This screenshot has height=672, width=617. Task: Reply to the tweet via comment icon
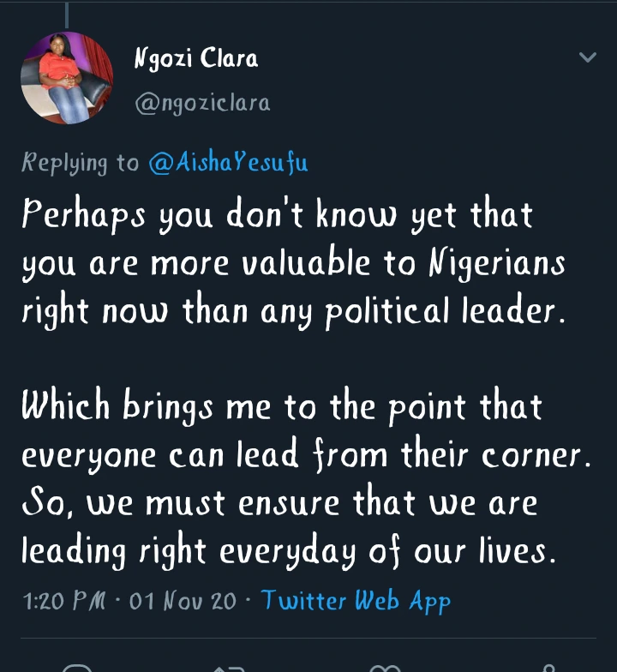click(x=77, y=667)
